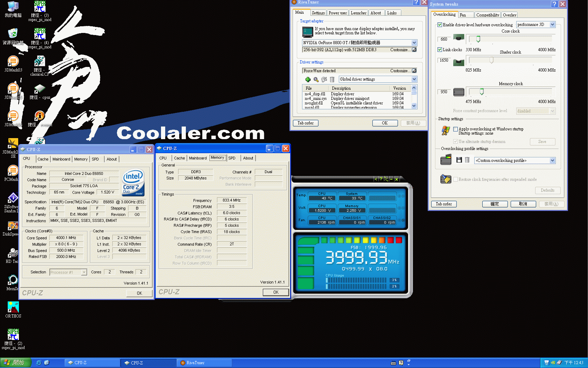
Task: Open My Computer desktop icon
Action: [13, 9]
